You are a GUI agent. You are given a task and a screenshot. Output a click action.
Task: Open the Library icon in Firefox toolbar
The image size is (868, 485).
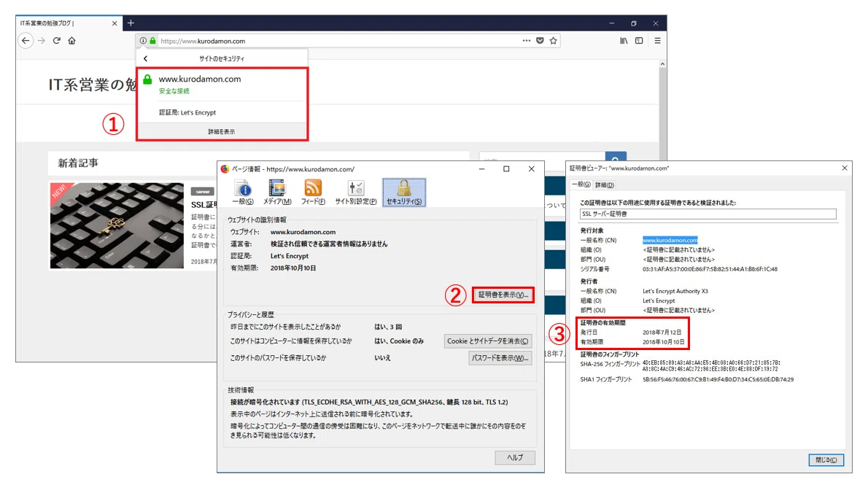coord(624,40)
